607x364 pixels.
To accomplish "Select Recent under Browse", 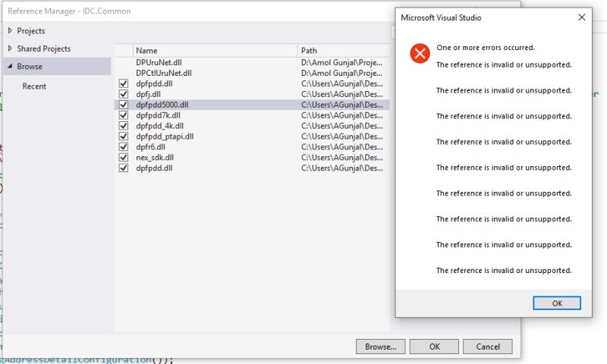I will click(34, 86).
